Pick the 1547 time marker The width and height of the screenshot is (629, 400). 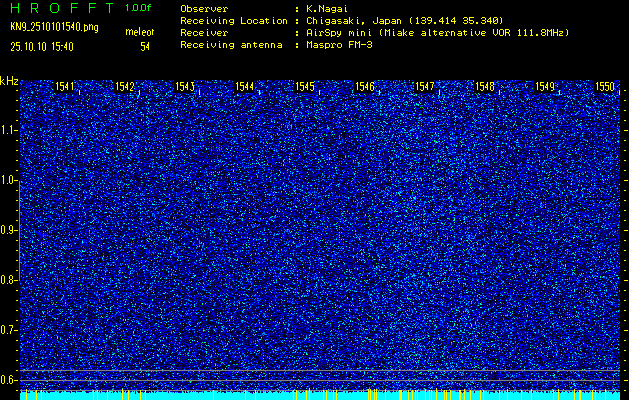click(425, 87)
